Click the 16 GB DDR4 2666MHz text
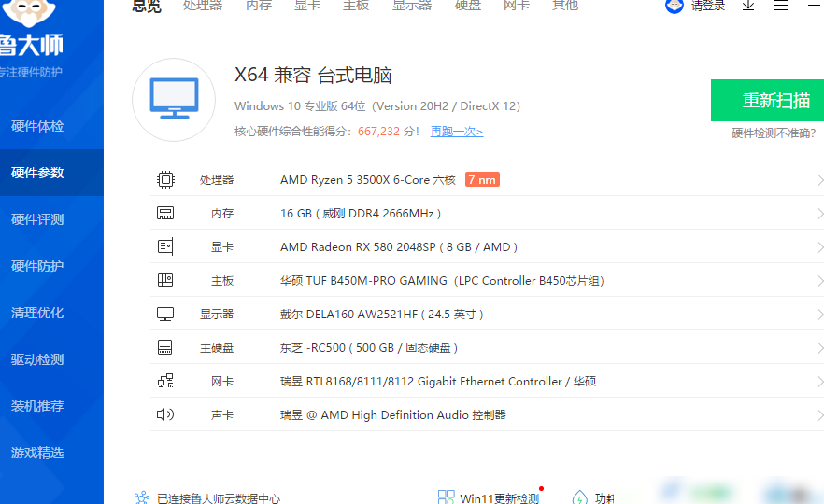 coord(361,214)
